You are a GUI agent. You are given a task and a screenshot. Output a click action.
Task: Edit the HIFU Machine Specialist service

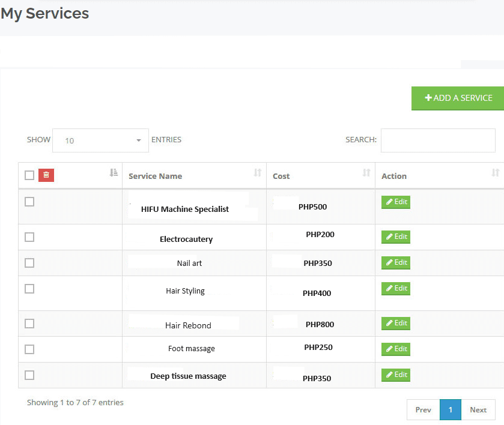[396, 202]
